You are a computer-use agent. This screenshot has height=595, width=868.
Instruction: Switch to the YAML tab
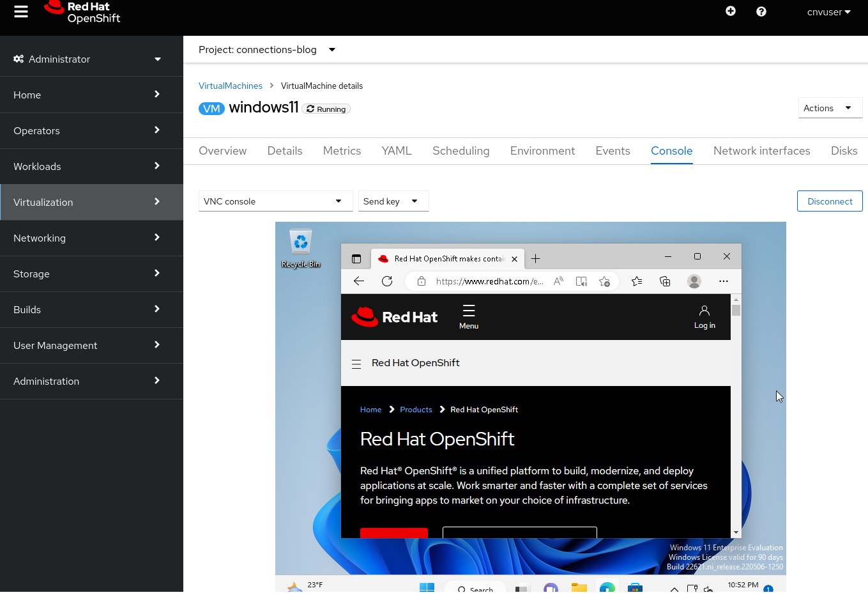[397, 151]
